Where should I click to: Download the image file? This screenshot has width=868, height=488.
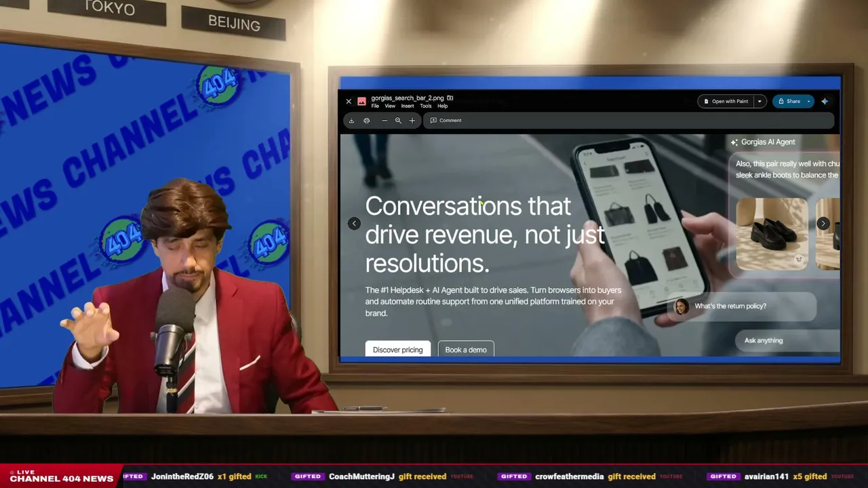(x=351, y=121)
